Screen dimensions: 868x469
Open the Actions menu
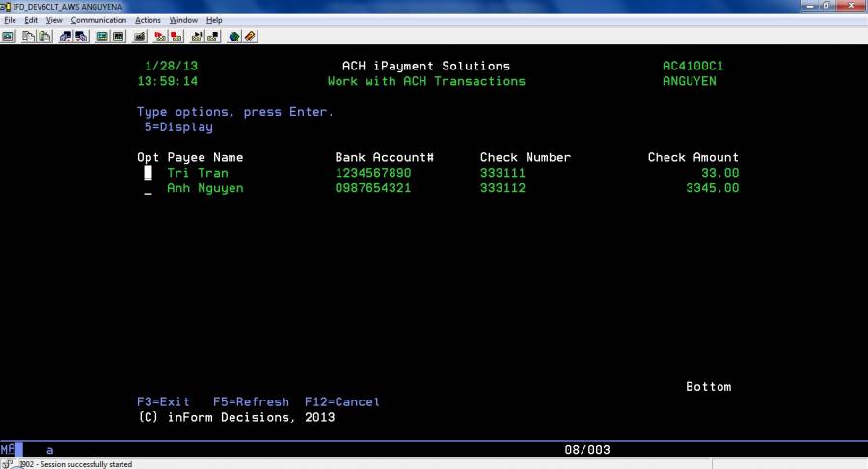[148, 20]
